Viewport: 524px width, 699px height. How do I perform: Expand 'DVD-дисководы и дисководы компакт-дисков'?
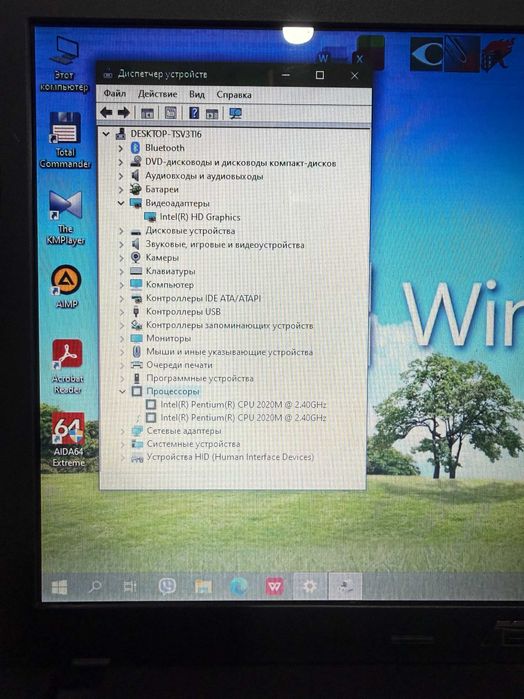pos(120,163)
